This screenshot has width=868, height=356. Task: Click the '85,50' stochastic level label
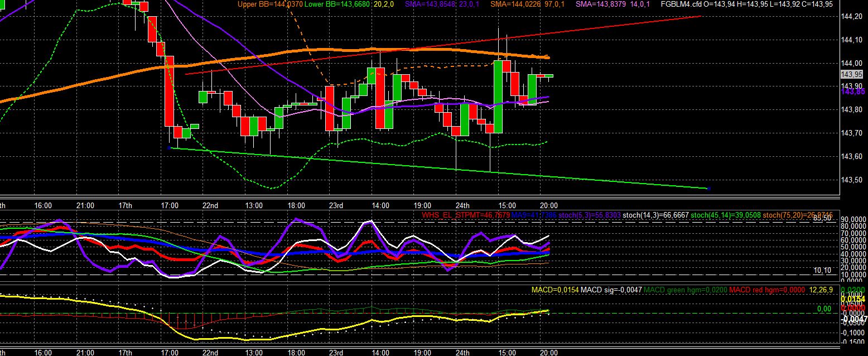[x=822, y=218]
